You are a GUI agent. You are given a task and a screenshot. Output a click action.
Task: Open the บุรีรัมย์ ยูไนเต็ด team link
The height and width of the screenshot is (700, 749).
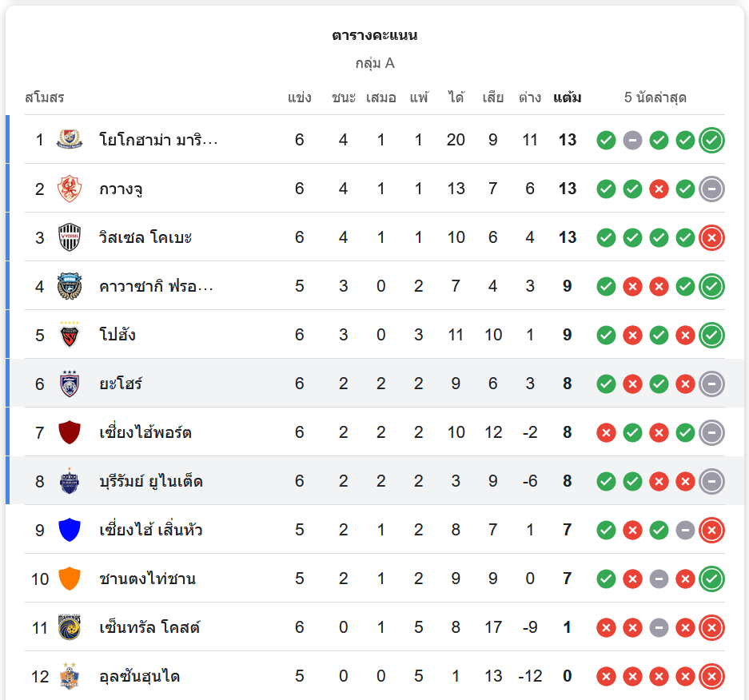pyautogui.click(x=151, y=481)
